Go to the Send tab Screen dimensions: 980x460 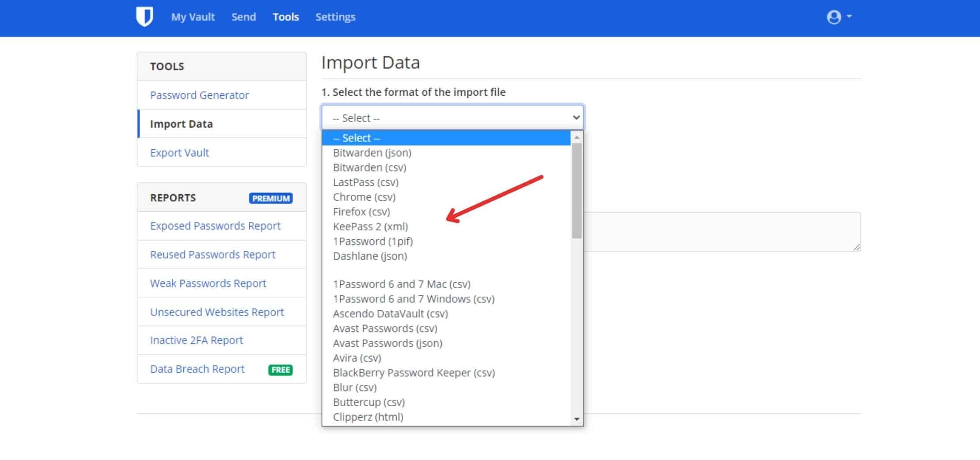[x=243, y=17]
